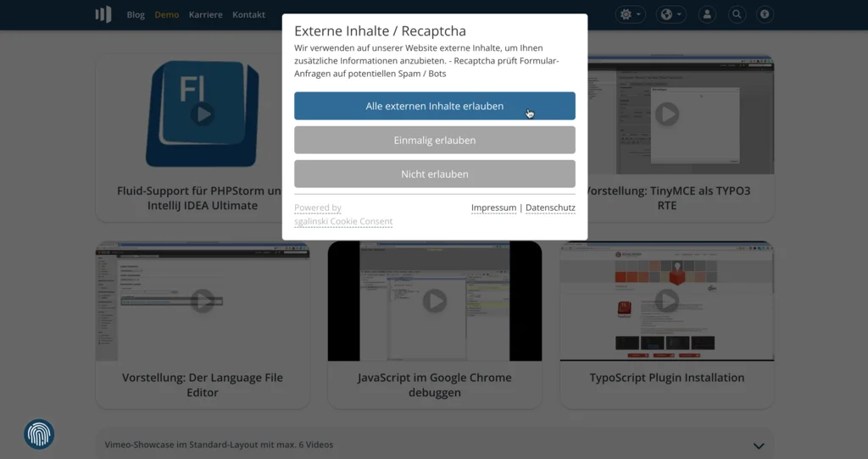Click Alle externen Inhalte erlauben button
Viewport: 868px width, 459px height.
point(434,106)
